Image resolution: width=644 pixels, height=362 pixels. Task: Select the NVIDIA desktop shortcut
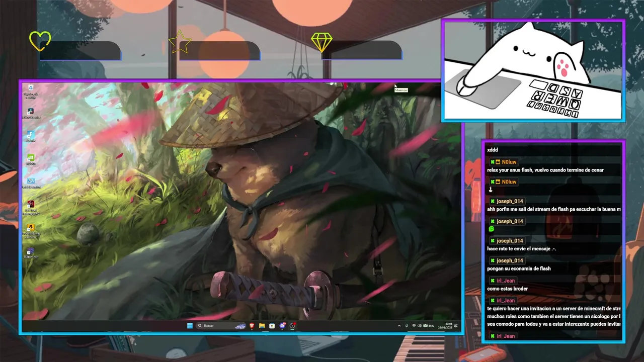tap(31, 159)
